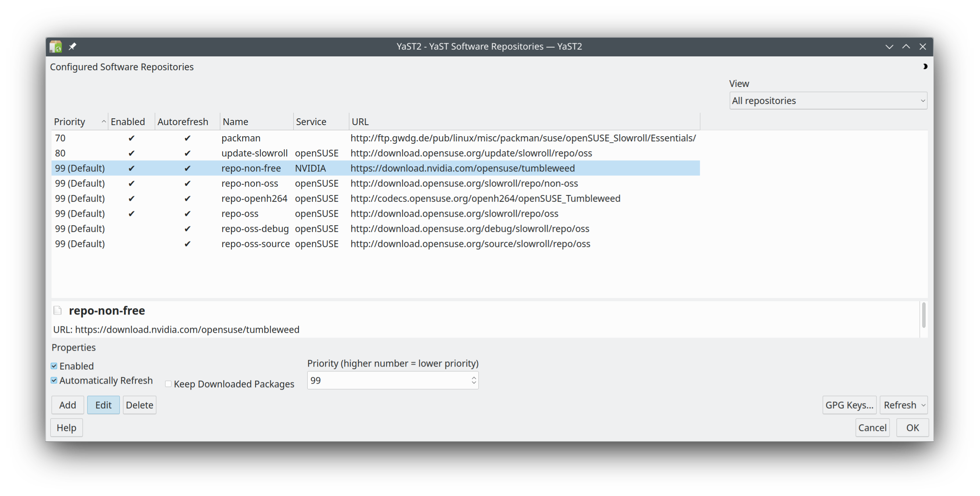Click the Enabled checkmark for update-slowroll
The height and width of the screenshot is (496, 980).
pyautogui.click(x=131, y=153)
